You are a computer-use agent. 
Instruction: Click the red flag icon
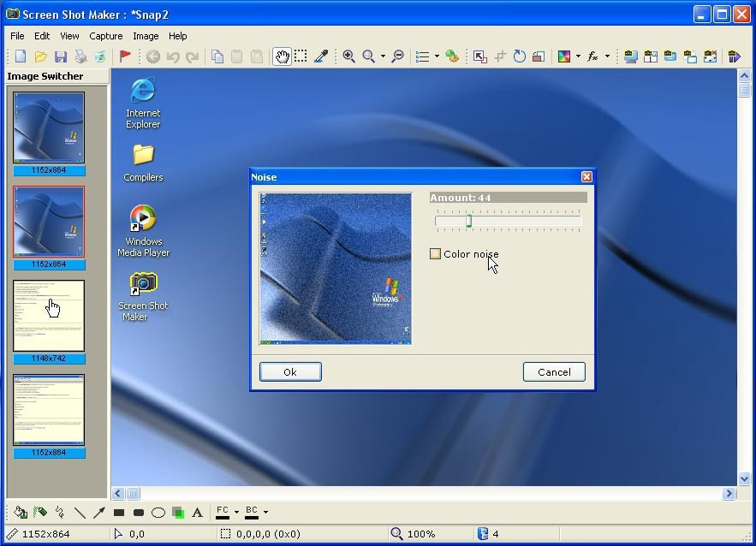click(x=125, y=56)
